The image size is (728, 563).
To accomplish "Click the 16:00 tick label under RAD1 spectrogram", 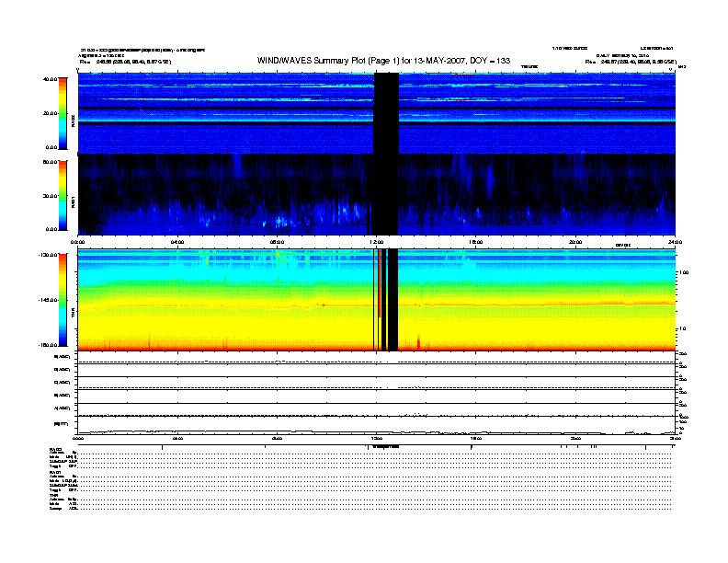I will coord(476,242).
